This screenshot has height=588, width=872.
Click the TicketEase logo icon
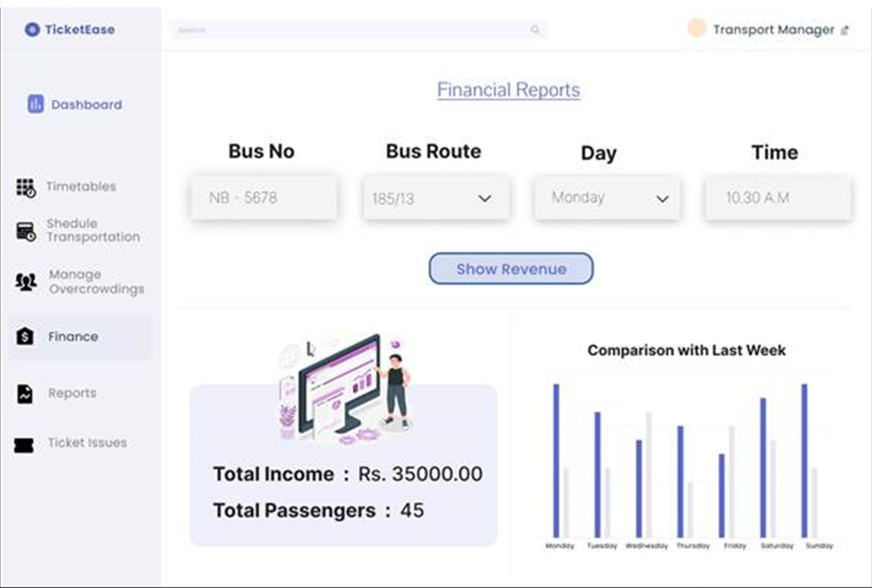(32, 30)
